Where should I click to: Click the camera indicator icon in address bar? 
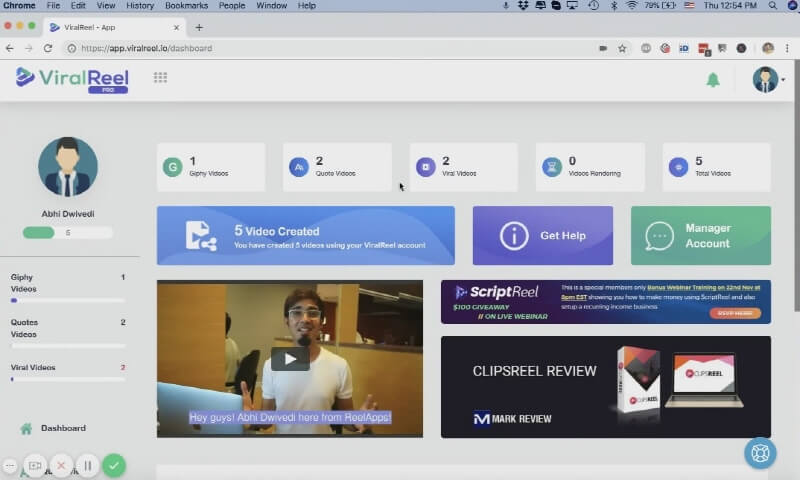point(603,48)
